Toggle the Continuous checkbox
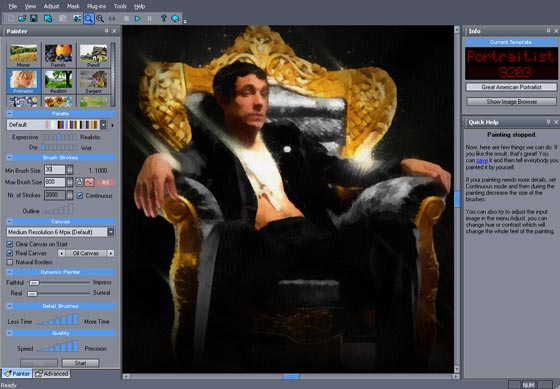 80,196
